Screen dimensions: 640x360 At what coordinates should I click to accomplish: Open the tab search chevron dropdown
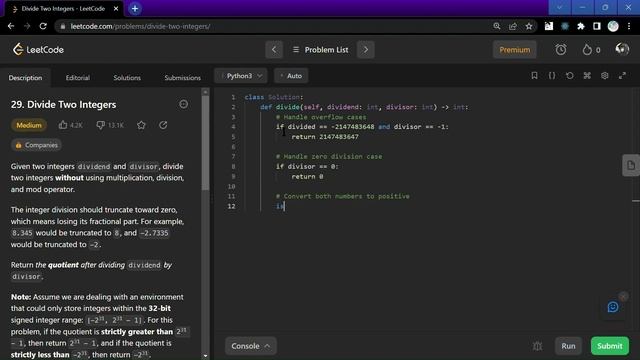(559, 7)
